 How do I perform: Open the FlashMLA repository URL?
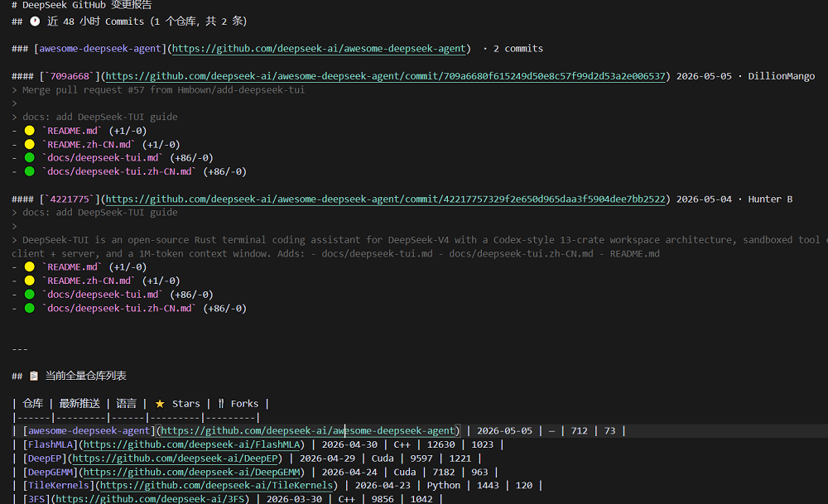[192, 444]
